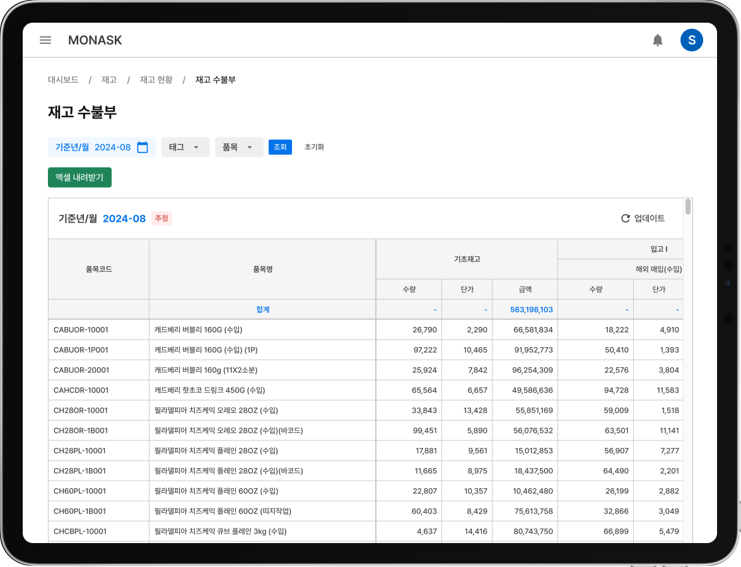Click the table vertical scrollbar thumb
This screenshot has height=567, width=741.
(688, 206)
